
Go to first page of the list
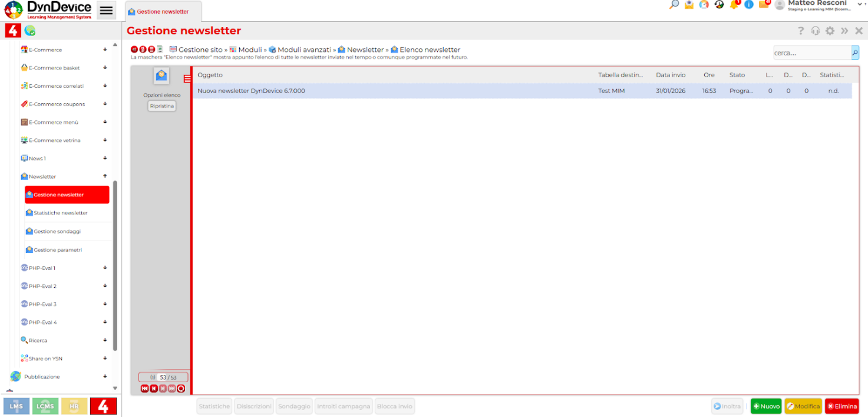pos(145,389)
